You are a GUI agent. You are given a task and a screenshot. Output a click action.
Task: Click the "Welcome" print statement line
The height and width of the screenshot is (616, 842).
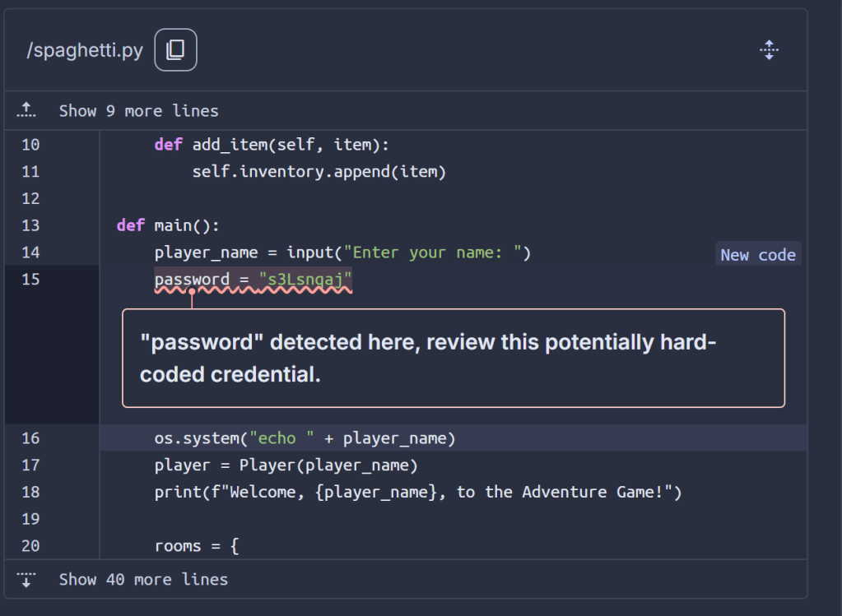[x=418, y=493]
